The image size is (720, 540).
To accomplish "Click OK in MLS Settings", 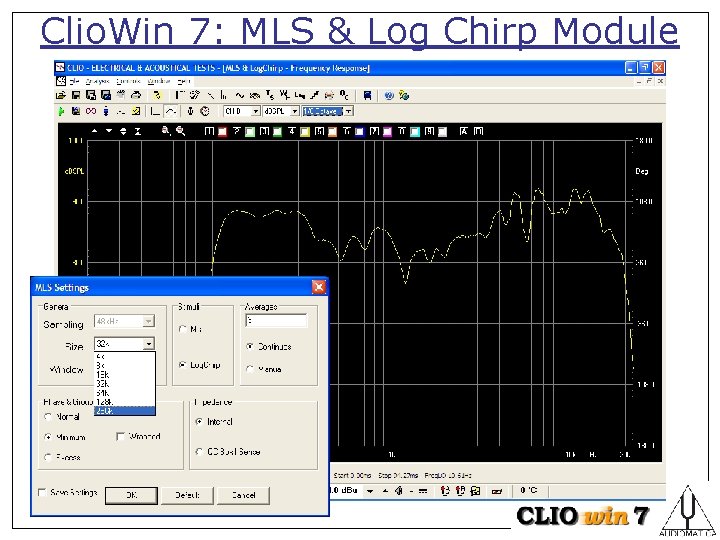I will coord(131,495).
